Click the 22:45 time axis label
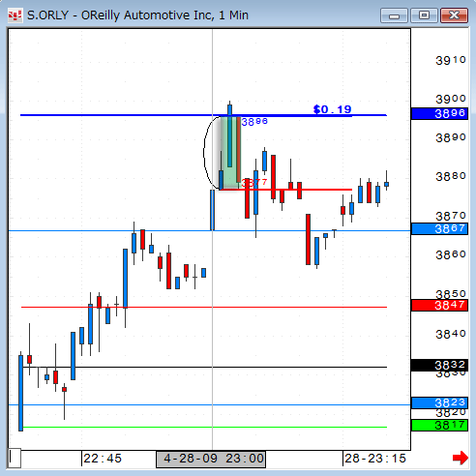 [x=103, y=459]
